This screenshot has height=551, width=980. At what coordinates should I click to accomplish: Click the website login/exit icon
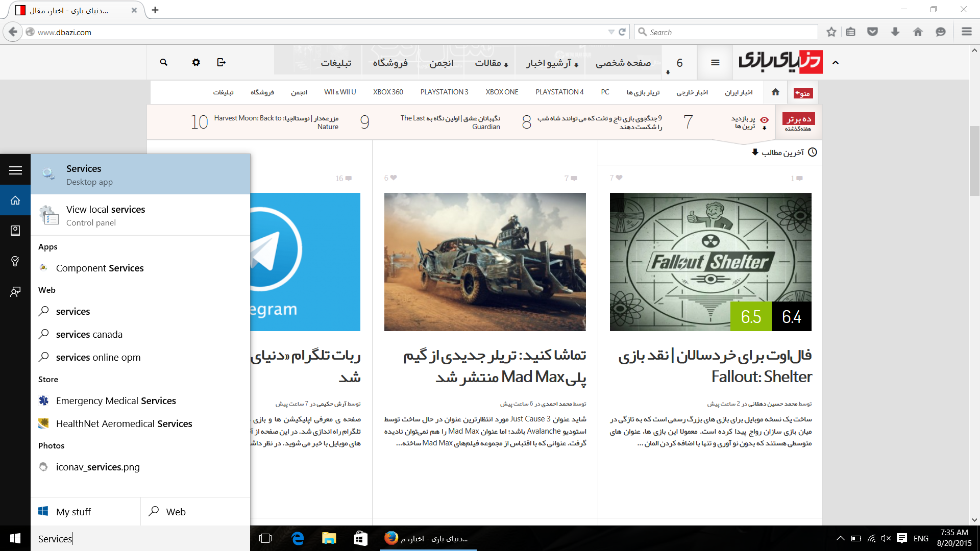221,62
